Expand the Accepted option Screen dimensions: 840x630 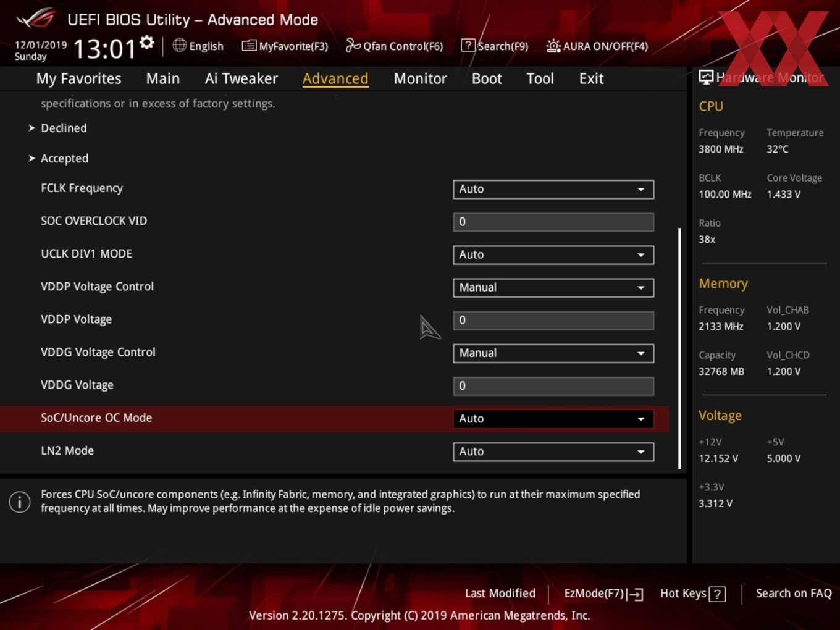(64, 158)
